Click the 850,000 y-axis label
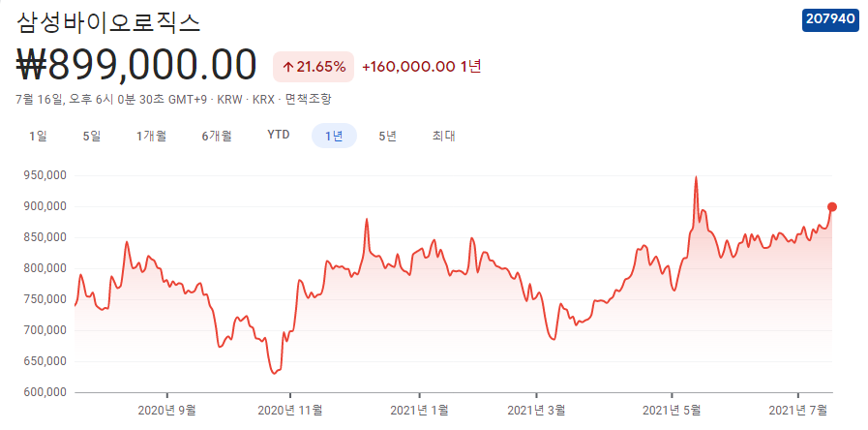This screenshot has height=430, width=868. point(45,237)
